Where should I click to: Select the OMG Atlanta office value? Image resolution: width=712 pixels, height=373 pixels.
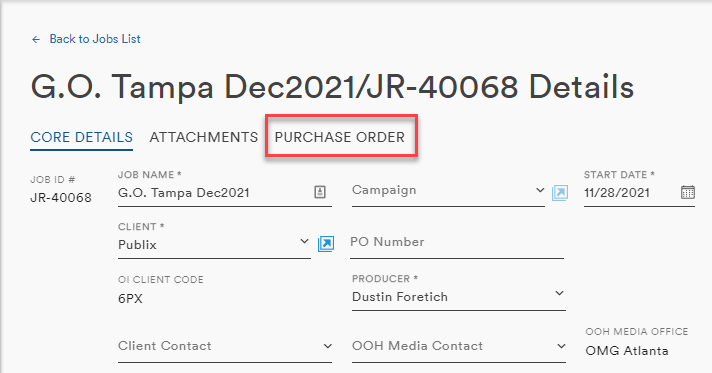coord(627,351)
